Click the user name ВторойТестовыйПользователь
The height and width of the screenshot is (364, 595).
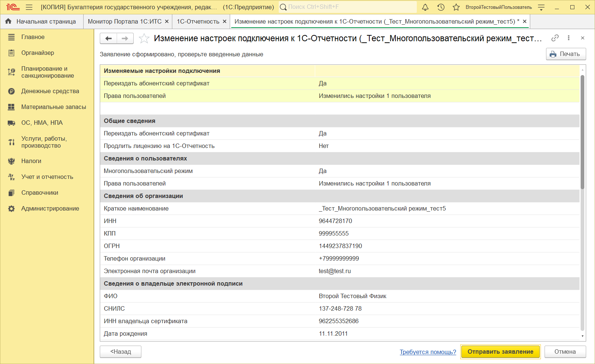(499, 7)
